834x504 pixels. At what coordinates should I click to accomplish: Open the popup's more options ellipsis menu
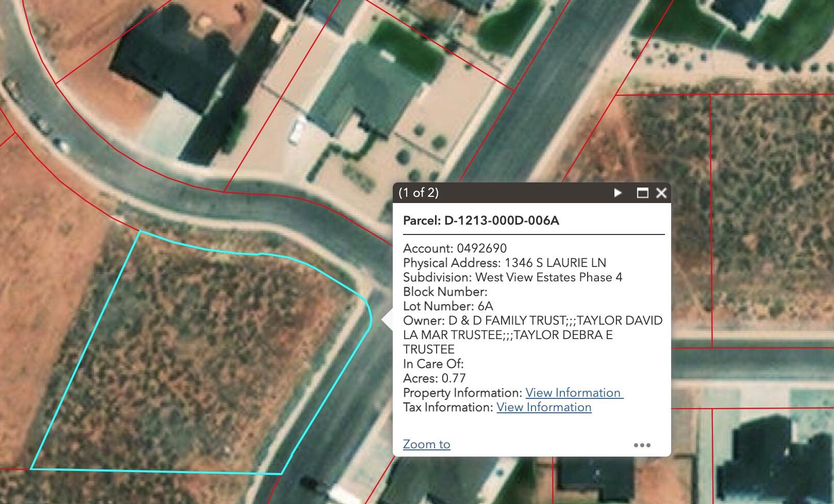pyautogui.click(x=642, y=445)
